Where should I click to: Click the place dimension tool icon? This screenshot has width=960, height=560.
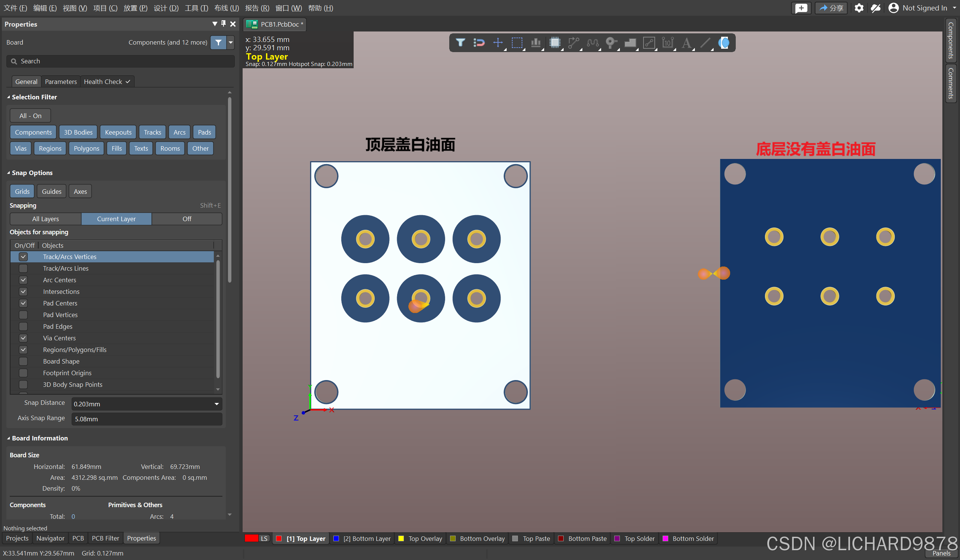[667, 43]
